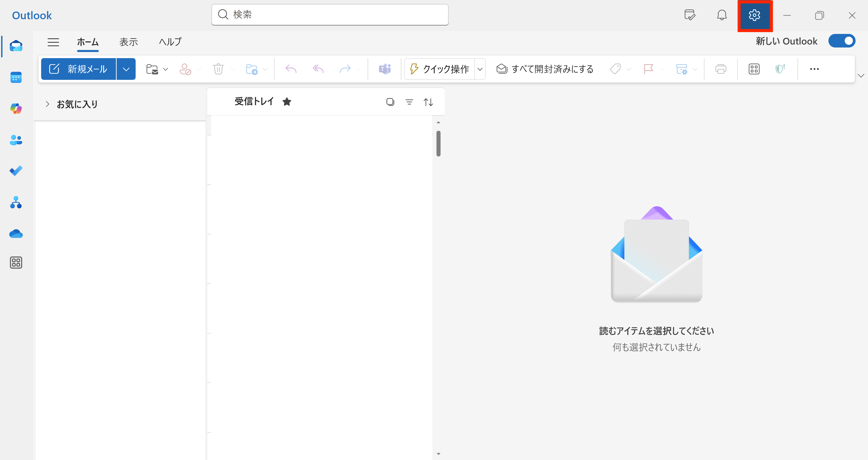Click the Move to folder icon

pyautogui.click(x=252, y=69)
